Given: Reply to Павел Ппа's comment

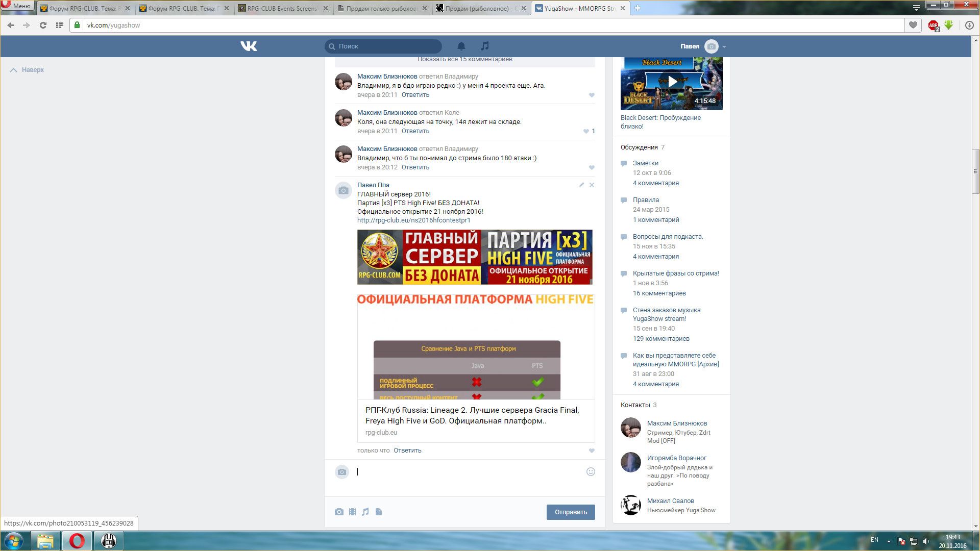Looking at the screenshot, I should 407,450.
